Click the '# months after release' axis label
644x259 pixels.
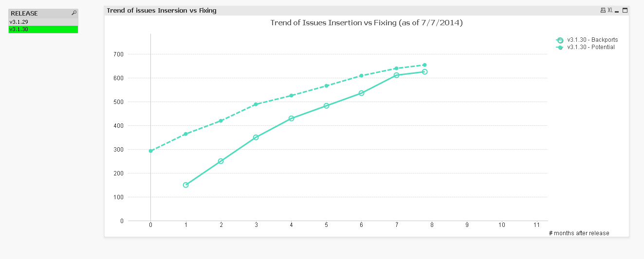tap(579, 233)
